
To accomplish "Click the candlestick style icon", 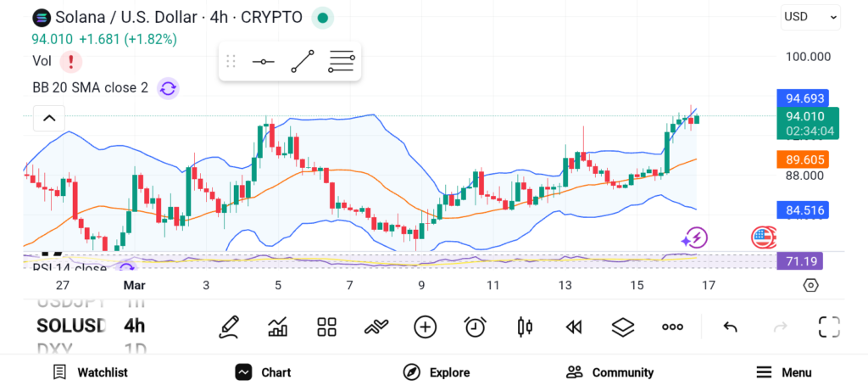I will pyautogui.click(x=525, y=327).
